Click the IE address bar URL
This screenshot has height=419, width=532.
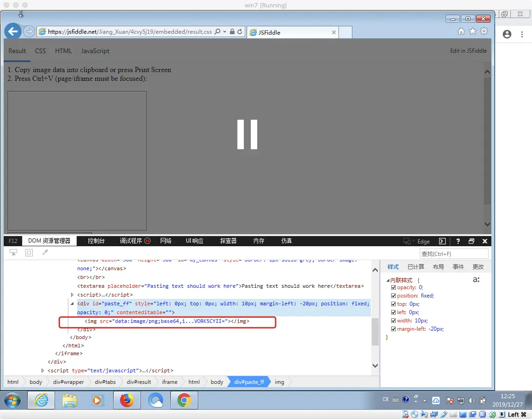(130, 31)
